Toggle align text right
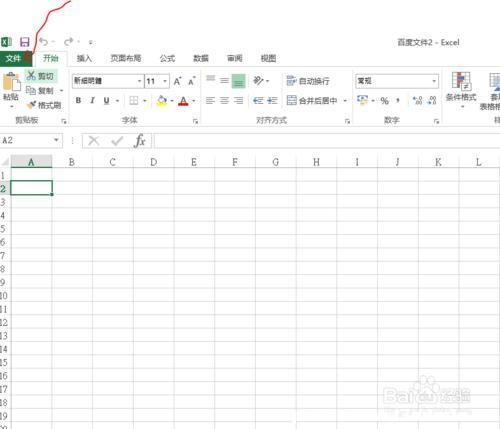 (x=239, y=100)
